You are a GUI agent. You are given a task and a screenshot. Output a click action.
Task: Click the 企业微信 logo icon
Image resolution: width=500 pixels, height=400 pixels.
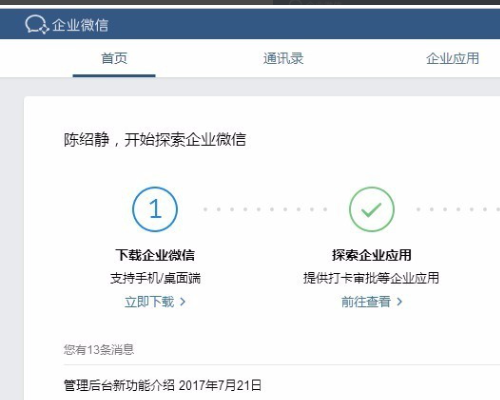37,25
